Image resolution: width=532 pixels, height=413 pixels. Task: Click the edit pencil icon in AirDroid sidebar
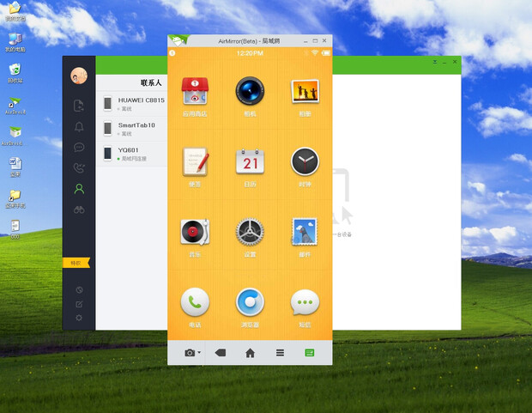coord(79,304)
